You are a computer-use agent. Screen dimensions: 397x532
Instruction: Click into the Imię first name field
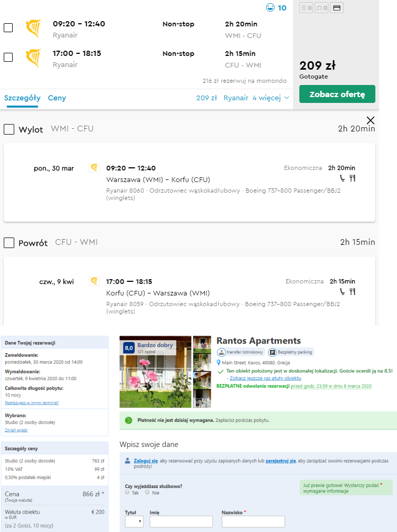(x=181, y=521)
